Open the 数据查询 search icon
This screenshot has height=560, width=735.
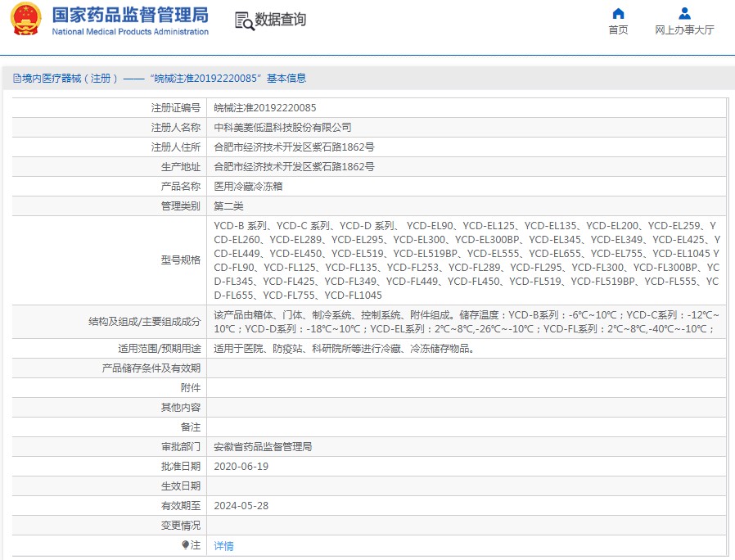pos(244,21)
